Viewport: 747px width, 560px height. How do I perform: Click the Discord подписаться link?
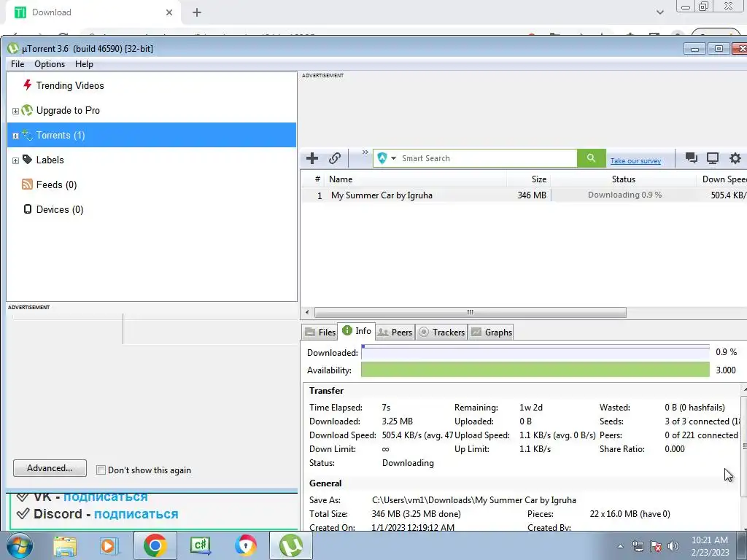click(136, 514)
